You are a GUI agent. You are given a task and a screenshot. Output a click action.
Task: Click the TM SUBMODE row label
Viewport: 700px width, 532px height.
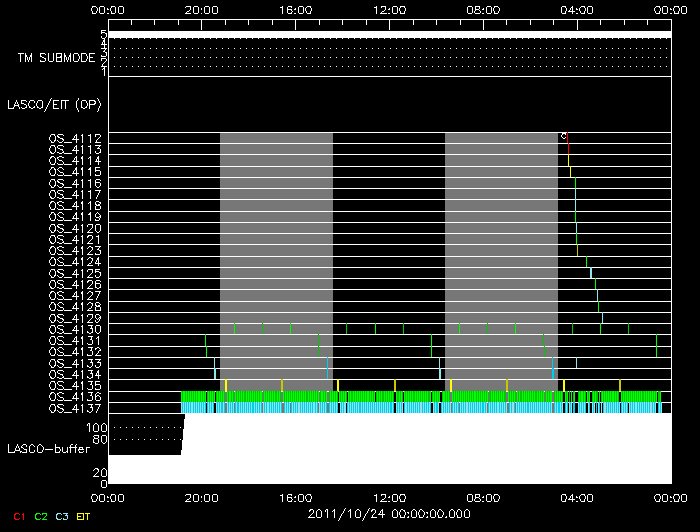(56, 58)
